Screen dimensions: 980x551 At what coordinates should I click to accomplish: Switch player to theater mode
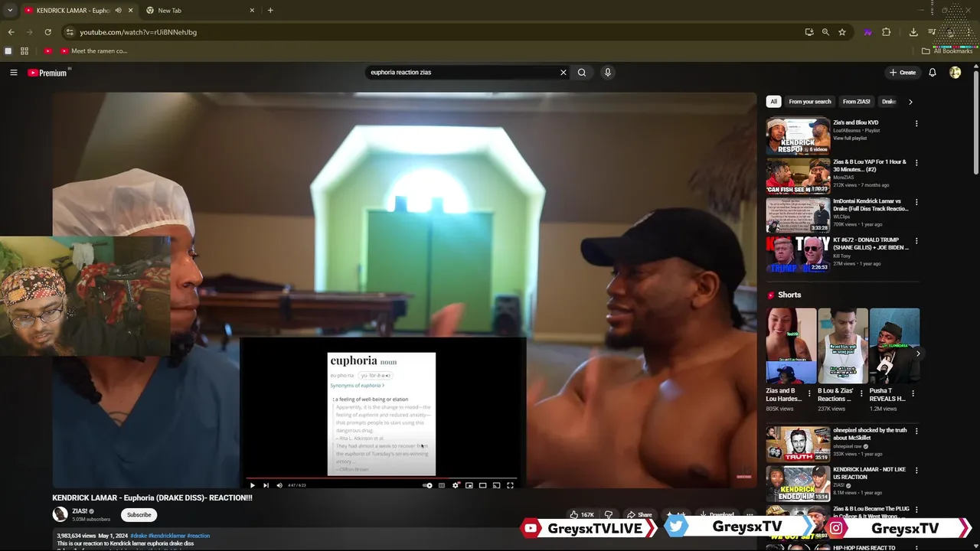pos(482,485)
